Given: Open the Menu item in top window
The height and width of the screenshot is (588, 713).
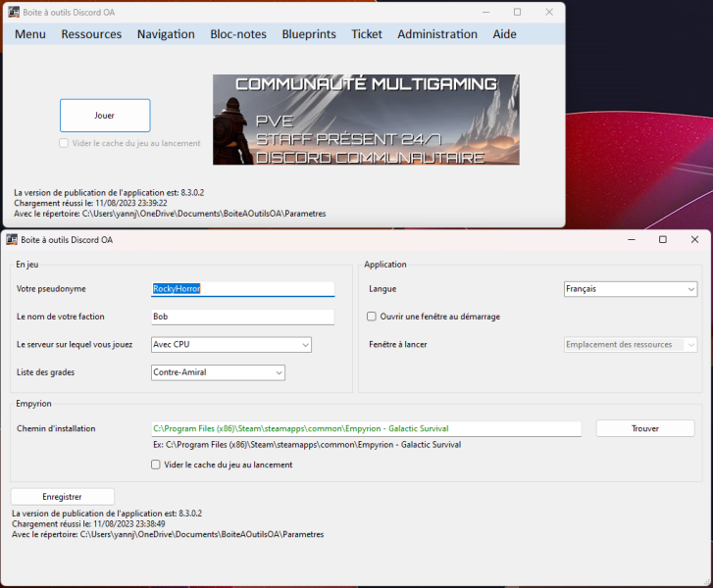Looking at the screenshot, I should [x=30, y=34].
